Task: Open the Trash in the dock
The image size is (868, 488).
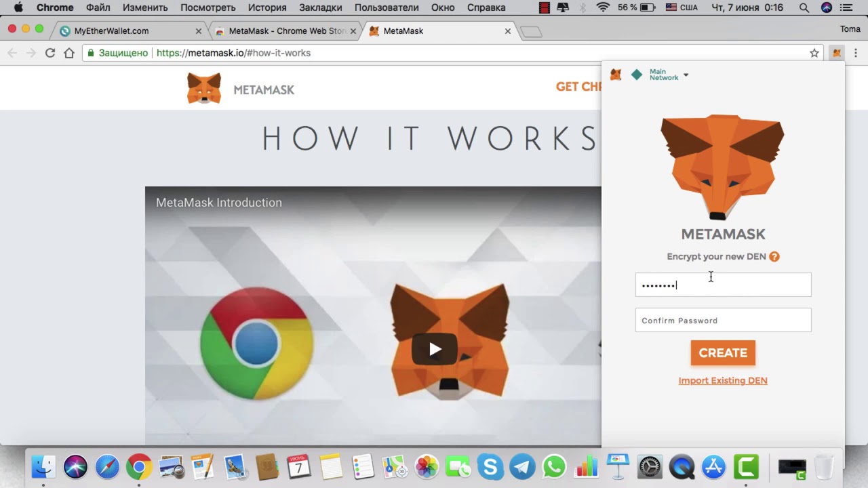Action: (823, 467)
